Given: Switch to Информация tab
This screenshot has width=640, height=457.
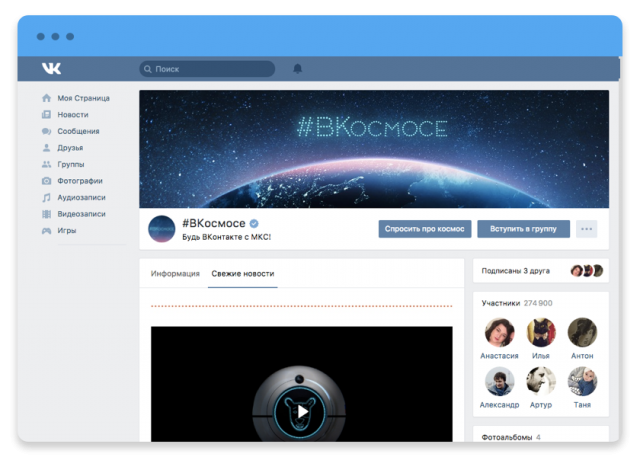Looking at the screenshot, I should pyautogui.click(x=175, y=273).
